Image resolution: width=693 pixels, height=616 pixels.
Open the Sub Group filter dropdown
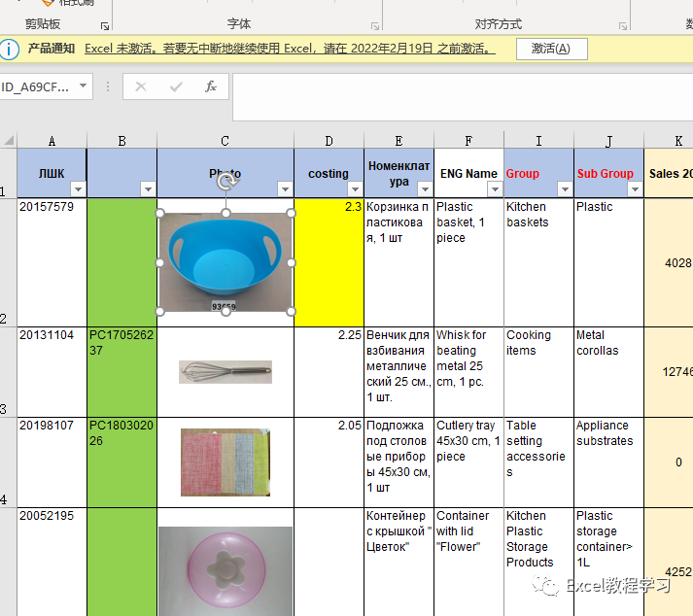[635, 189]
